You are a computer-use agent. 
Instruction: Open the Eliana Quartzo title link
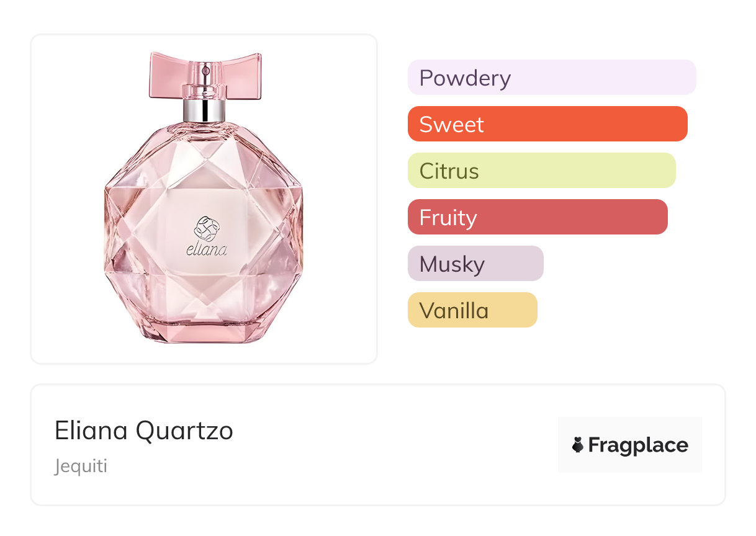[144, 431]
